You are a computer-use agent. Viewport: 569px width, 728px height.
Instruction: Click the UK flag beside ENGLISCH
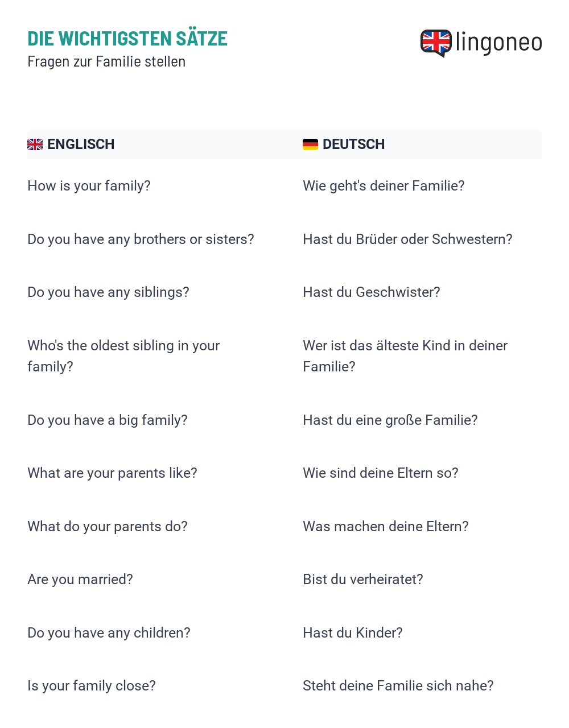pos(35,144)
